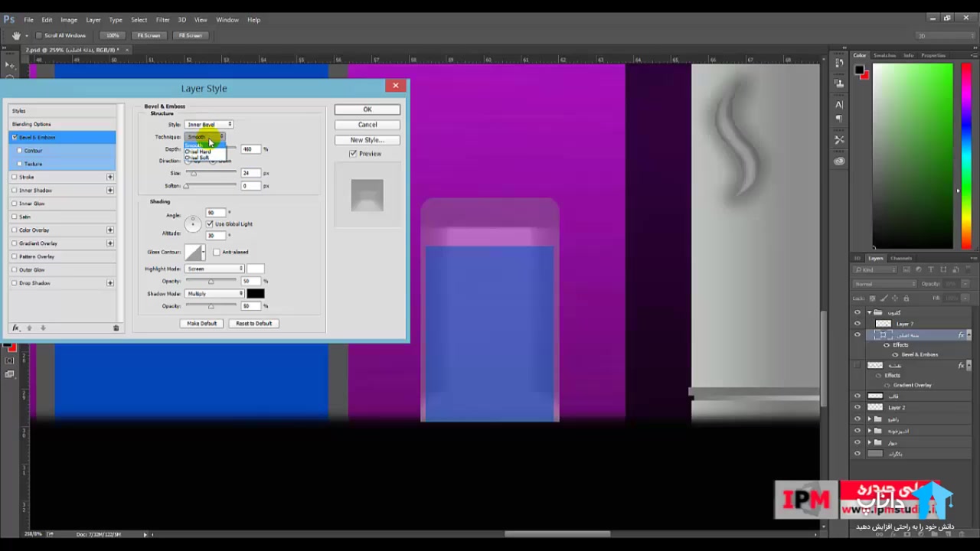Click the trash icon in Layer Style dialog
980x551 pixels.
[116, 328]
